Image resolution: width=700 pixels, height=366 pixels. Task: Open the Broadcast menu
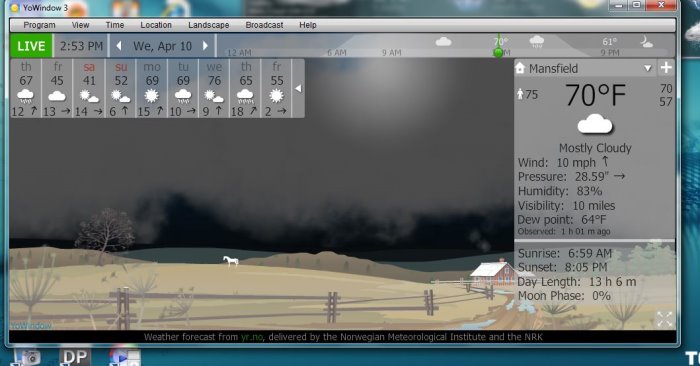click(264, 25)
